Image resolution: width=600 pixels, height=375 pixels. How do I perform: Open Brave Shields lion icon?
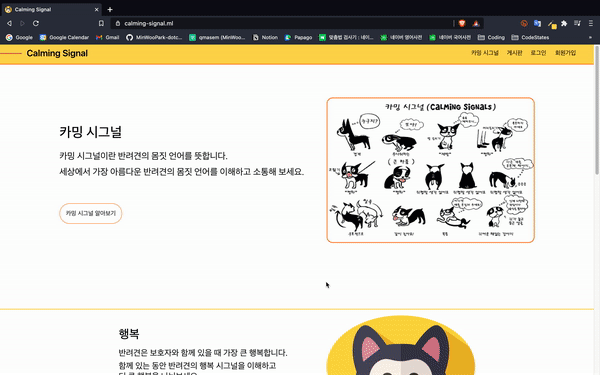[462, 23]
